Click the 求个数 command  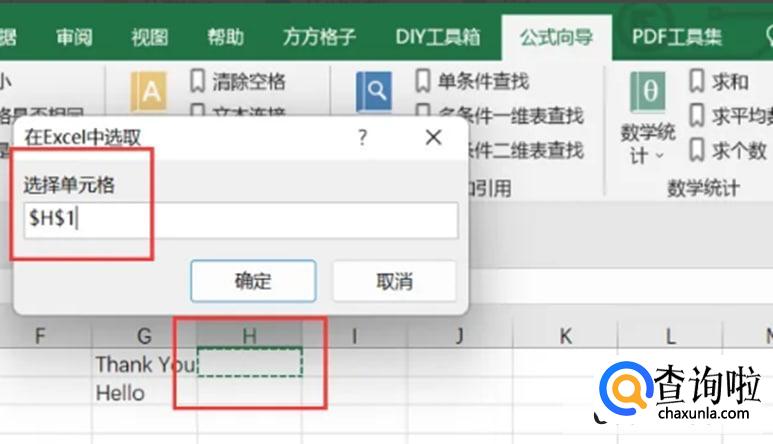728,150
